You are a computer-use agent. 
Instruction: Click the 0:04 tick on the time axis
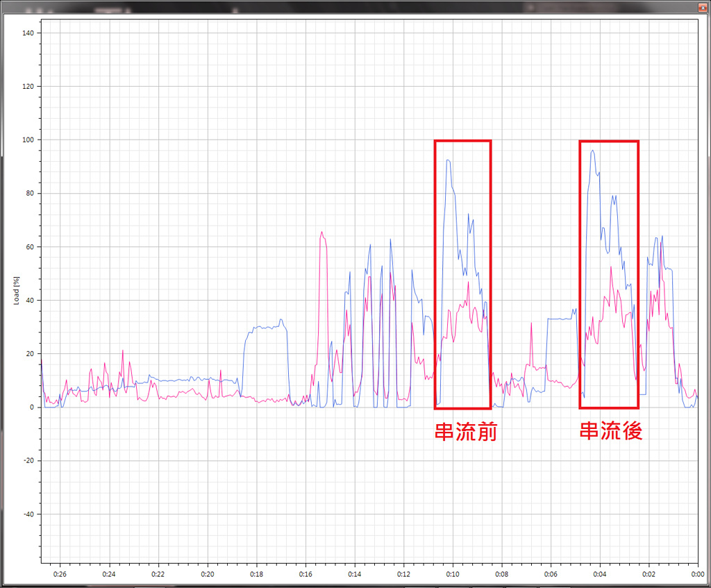coord(599,574)
